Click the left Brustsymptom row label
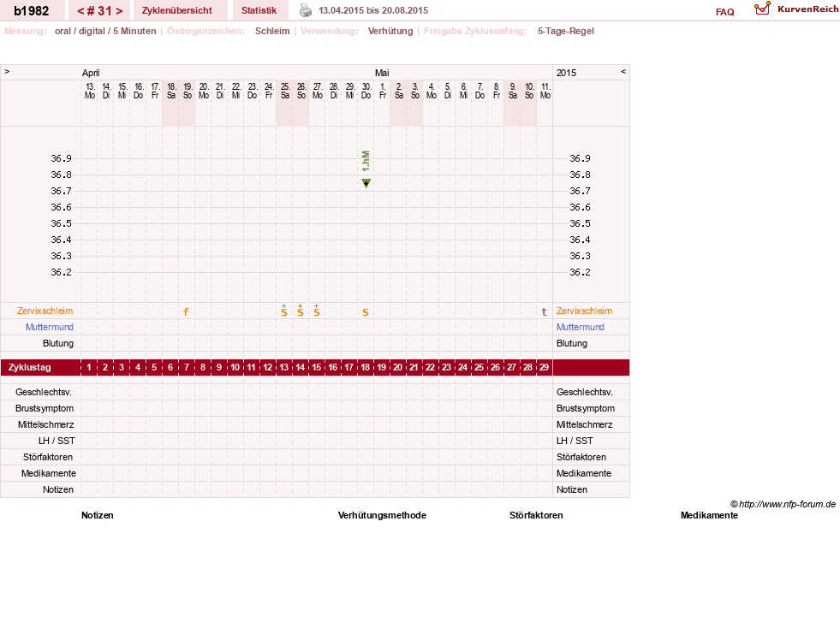Screen dimensions: 840x634 [x=45, y=408]
